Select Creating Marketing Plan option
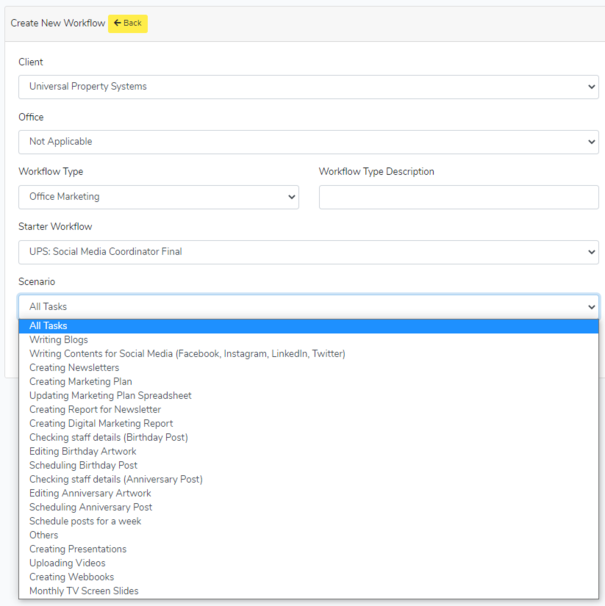This screenshot has height=606, width=605. [80, 382]
